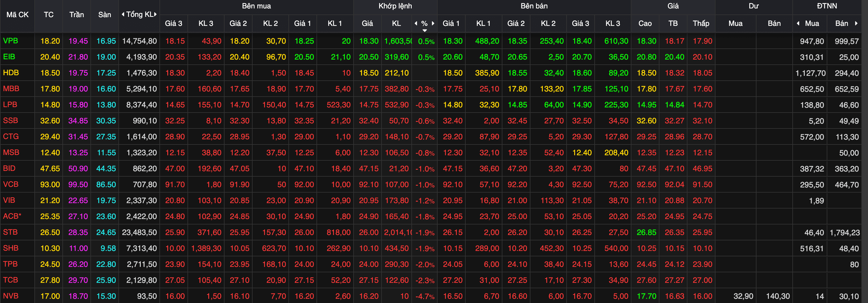Click NVB Dư Mua value 32,90

click(743, 296)
